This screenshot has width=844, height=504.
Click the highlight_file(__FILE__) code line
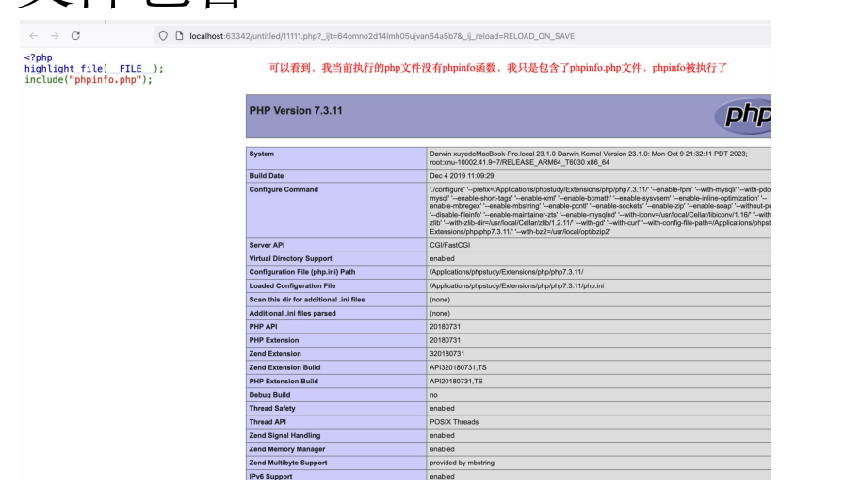click(93, 69)
